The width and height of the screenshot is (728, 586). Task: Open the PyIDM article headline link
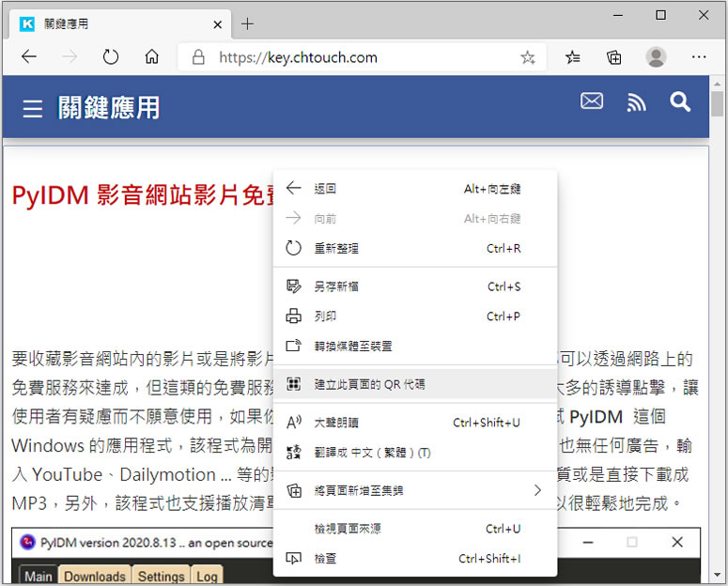[143, 194]
